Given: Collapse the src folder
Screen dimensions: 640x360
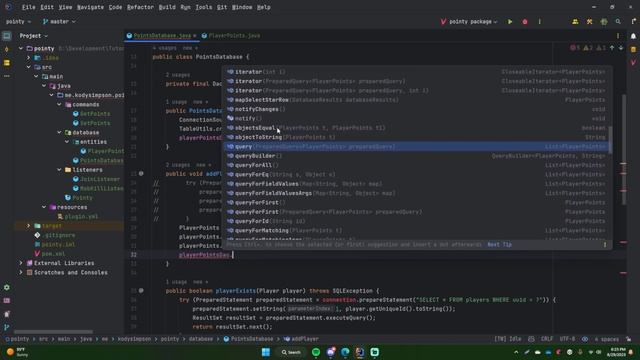Looking at the screenshot, I should coord(29,67).
